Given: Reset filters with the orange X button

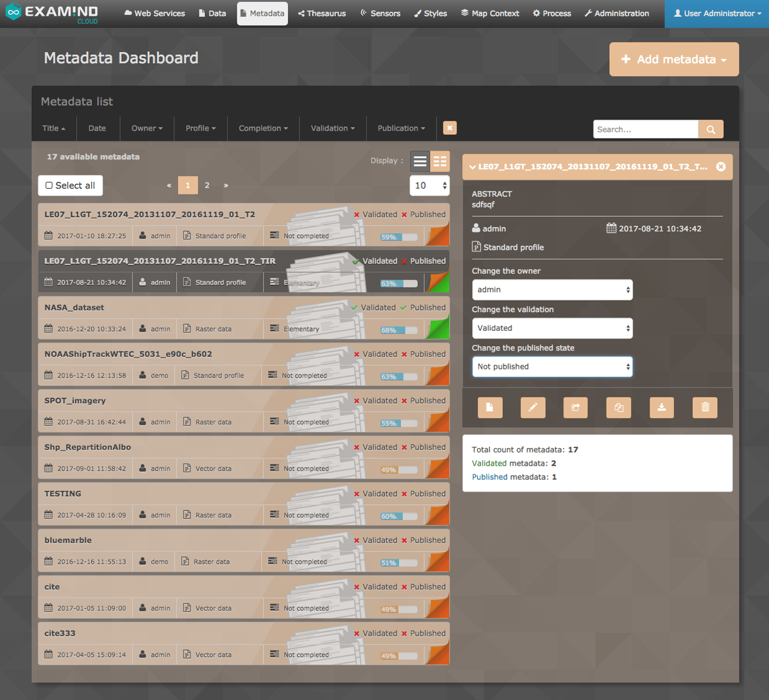Looking at the screenshot, I should pyautogui.click(x=449, y=127).
